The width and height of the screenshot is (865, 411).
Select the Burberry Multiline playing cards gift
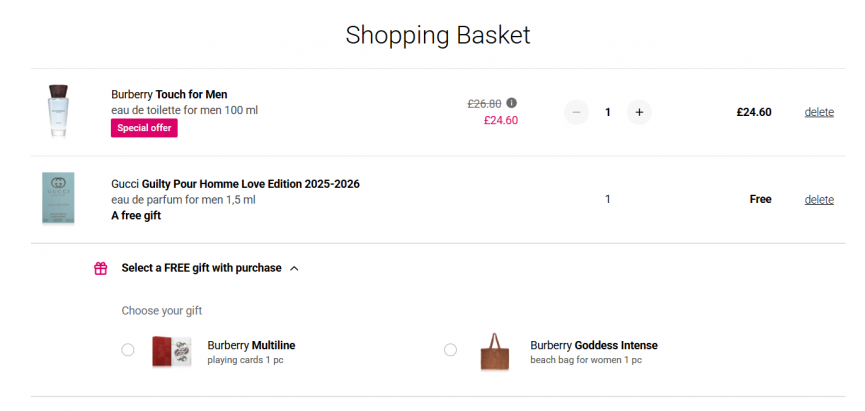128,350
